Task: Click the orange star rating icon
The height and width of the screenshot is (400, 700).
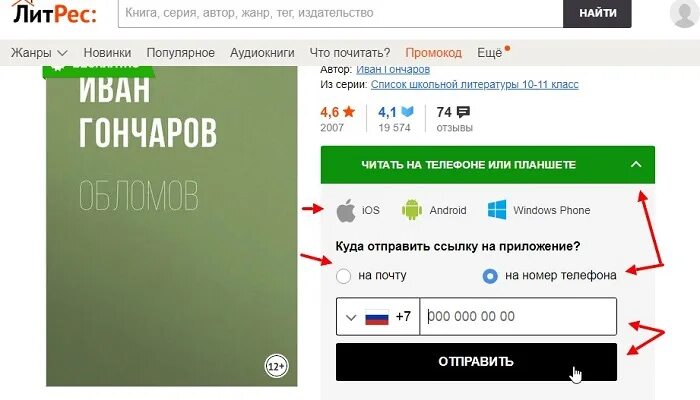Action: (349, 112)
